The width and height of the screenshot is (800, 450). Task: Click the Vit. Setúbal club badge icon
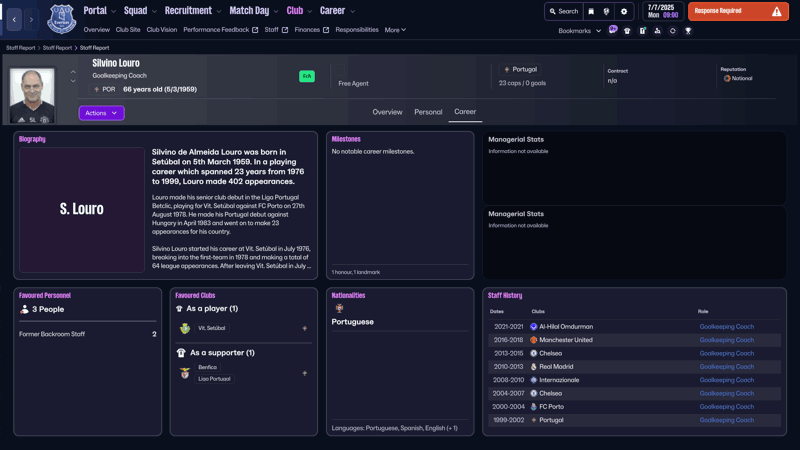pyautogui.click(x=185, y=328)
